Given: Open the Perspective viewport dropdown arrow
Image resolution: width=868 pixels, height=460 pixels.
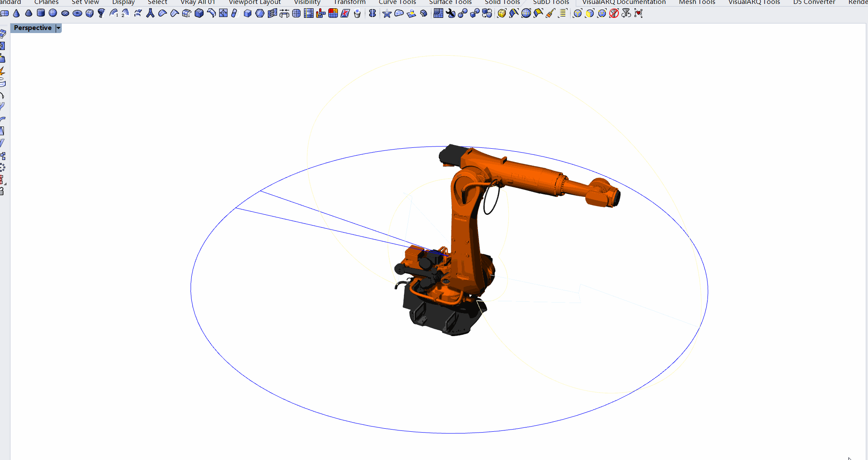Looking at the screenshot, I should coord(58,28).
